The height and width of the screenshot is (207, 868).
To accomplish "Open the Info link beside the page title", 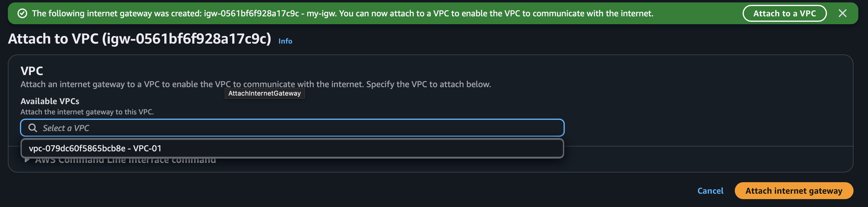I will (x=285, y=41).
